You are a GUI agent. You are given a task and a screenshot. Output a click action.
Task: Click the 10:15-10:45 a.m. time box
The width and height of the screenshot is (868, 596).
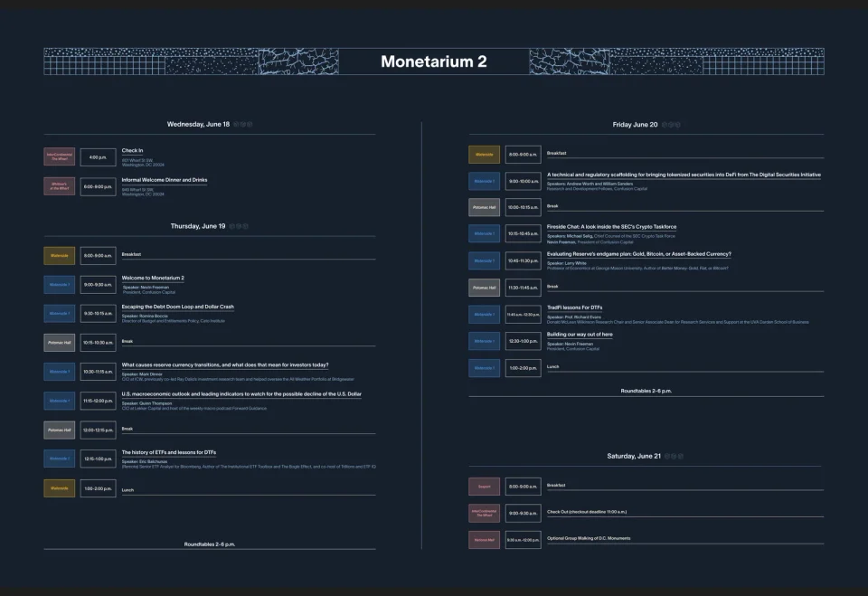[x=524, y=233]
